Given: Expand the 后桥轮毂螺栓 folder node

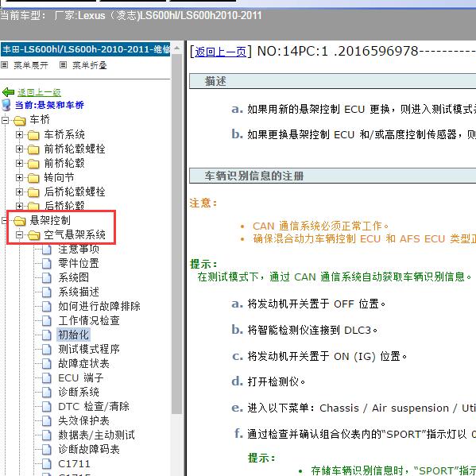Looking at the screenshot, I should pos(19,192).
